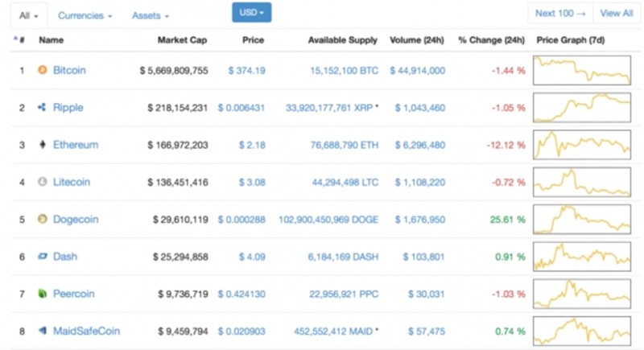The image size is (644, 350).
Task: Click the Bitcoin coin icon
Action: click(43, 70)
